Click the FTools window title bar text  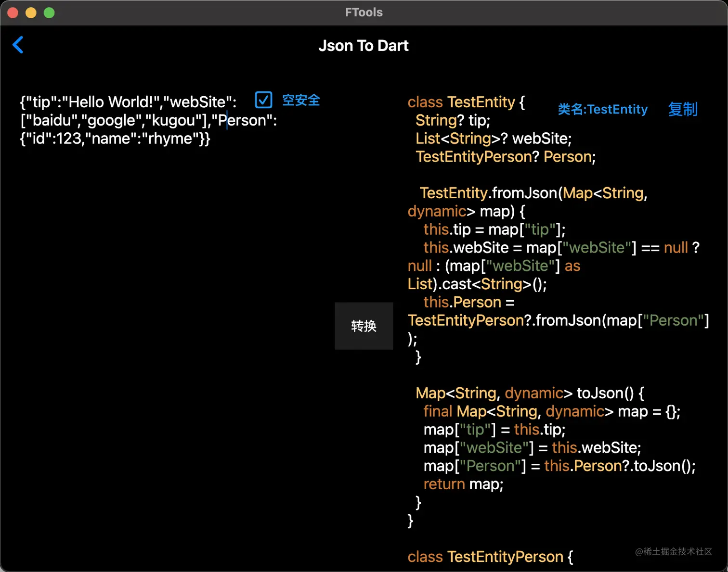364,13
